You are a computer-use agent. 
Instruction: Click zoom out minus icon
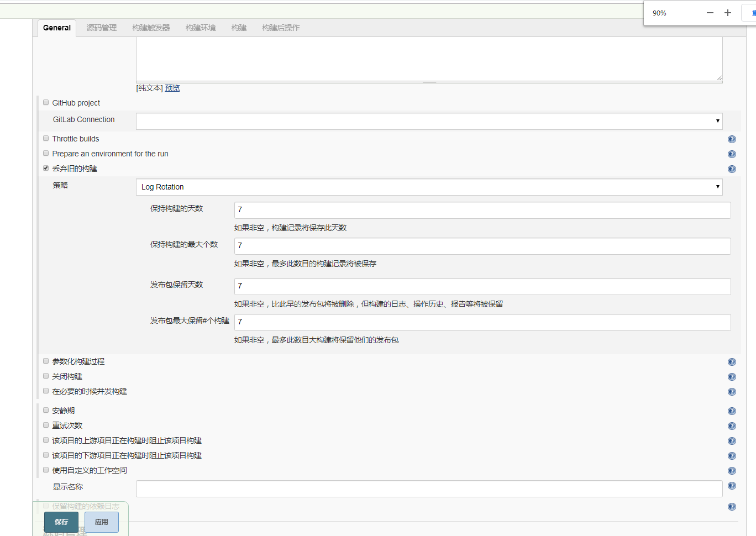point(710,12)
